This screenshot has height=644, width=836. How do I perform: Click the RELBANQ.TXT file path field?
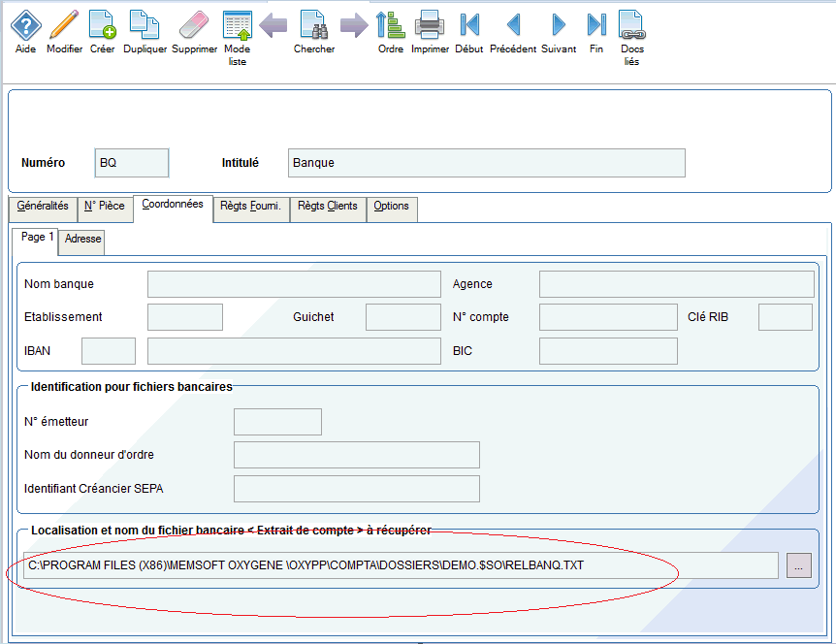click(x=401, y=565)
